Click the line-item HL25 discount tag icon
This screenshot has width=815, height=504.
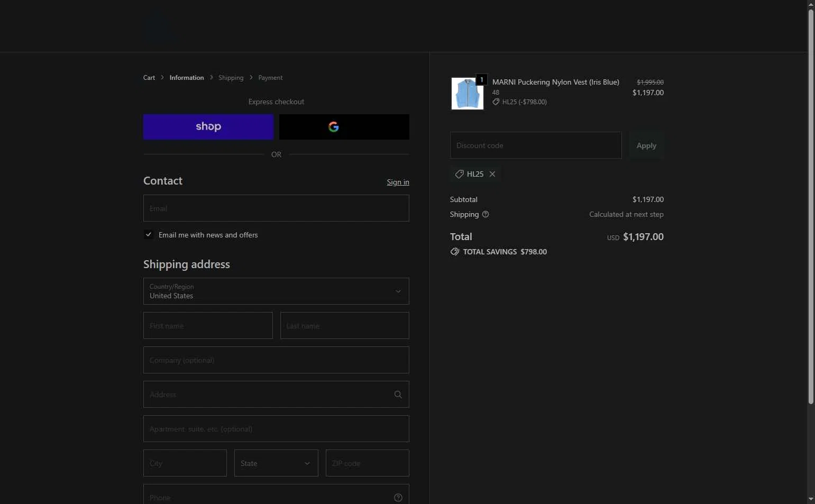496,102
